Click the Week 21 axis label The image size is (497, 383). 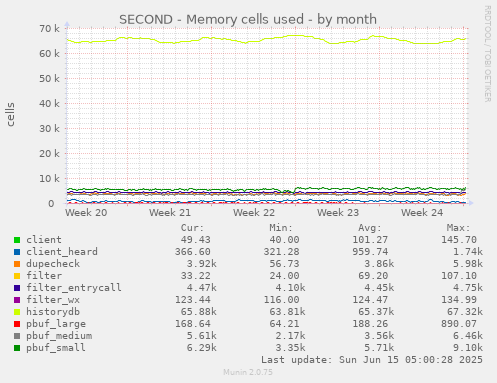(170, 213)
